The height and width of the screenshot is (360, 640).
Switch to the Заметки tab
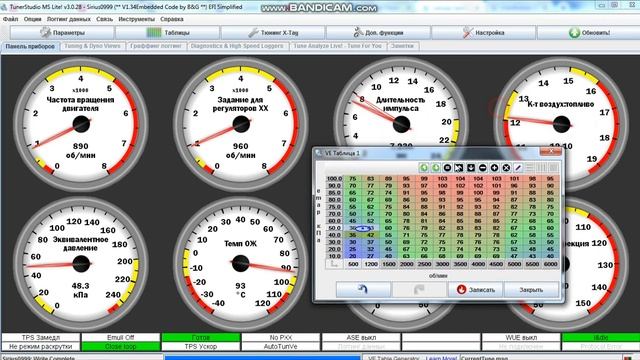tap(402, 46)
